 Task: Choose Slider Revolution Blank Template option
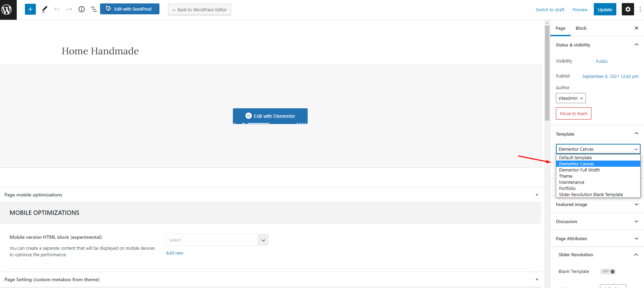coord(598,194)
